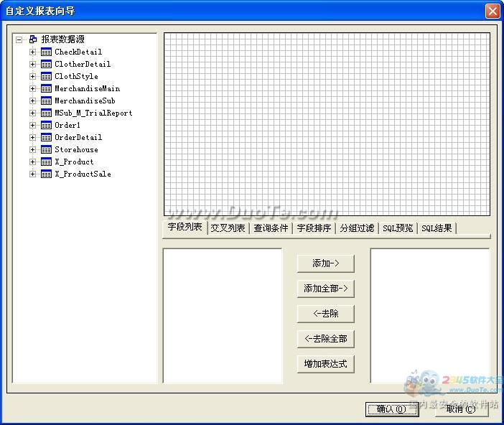Select the Storehouse tree label

[76, 149]
